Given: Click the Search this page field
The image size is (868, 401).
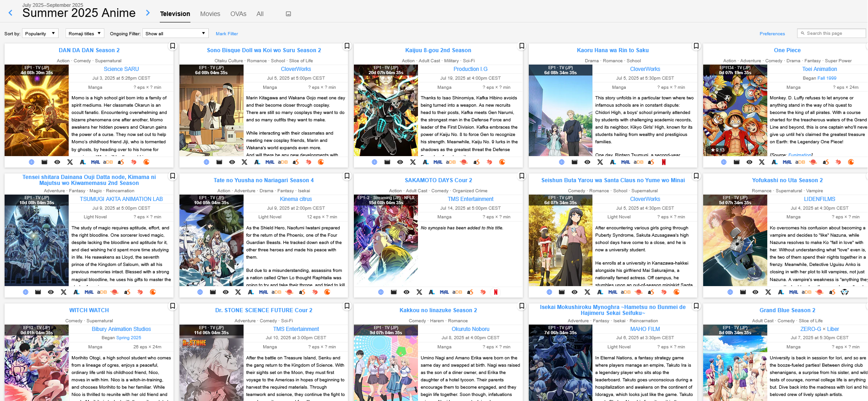Looking at the screenshot, I should click(x=831, y=33).
